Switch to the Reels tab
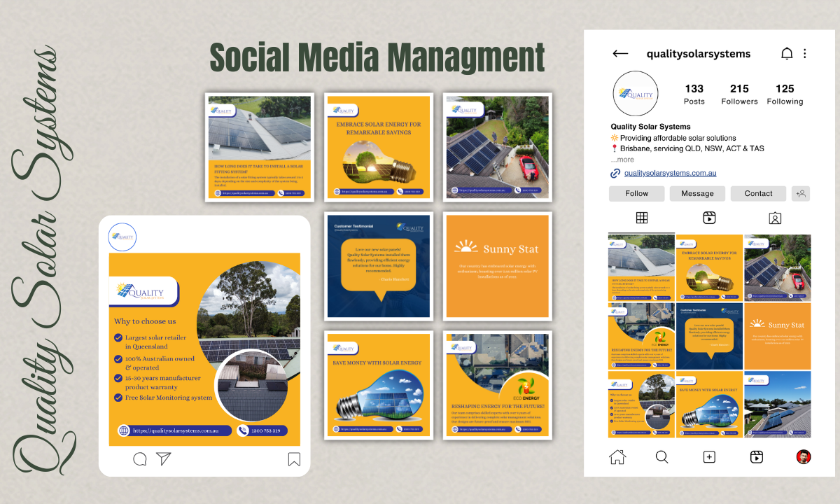Viewport: 840px width, 504px height. 710,218
